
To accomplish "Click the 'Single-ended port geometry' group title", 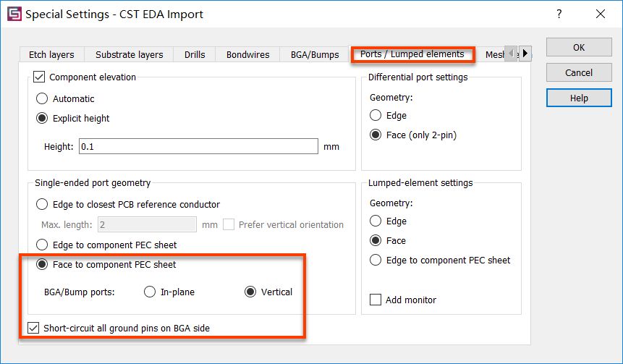I will (x=93, y=183).
